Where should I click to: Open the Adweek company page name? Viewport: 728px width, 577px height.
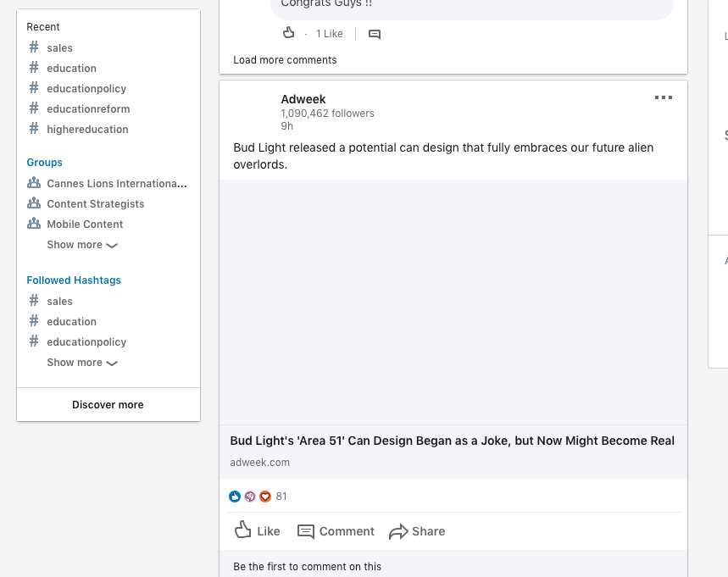coord(303,99)
